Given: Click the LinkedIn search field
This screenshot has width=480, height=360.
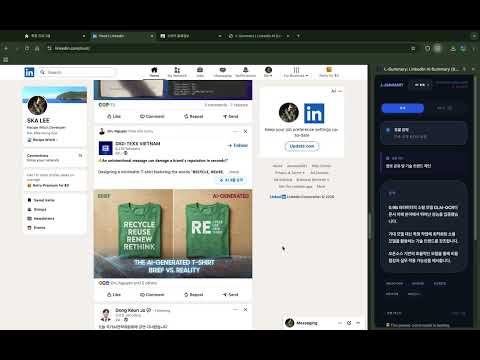Looking at the screenshot, I should pyautogui.click(x=78, y=72).
